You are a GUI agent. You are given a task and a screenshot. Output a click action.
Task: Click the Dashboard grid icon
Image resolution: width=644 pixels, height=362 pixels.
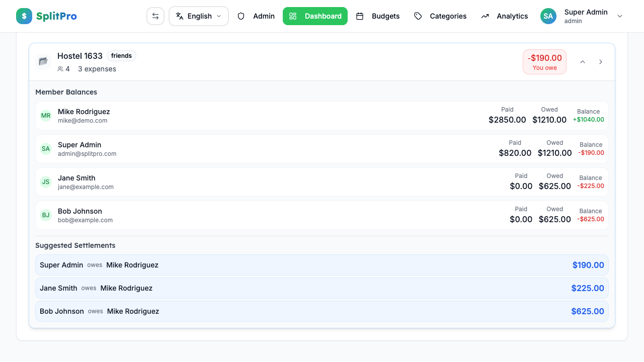coord(293,16)
